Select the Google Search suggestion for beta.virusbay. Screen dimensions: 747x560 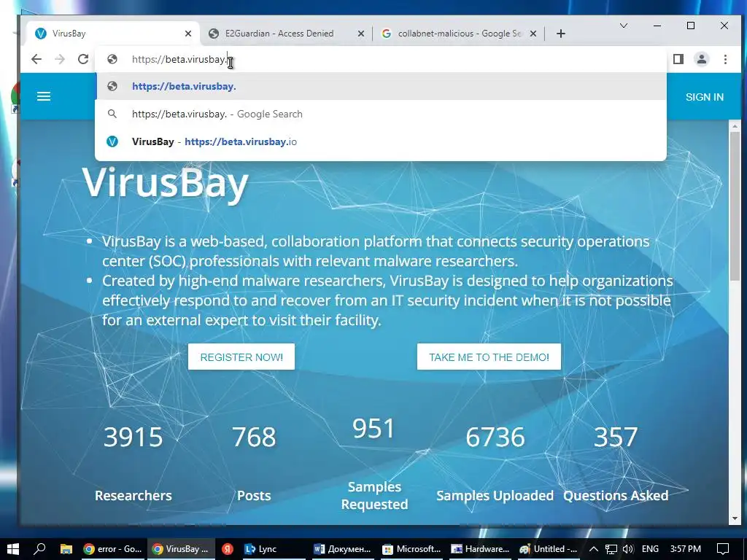pyautogui.click(x=381, y=114)
